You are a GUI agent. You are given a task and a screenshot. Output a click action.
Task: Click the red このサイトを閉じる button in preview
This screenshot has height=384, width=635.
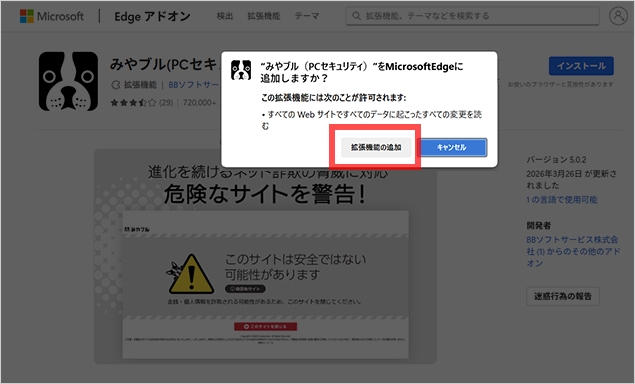265,326
